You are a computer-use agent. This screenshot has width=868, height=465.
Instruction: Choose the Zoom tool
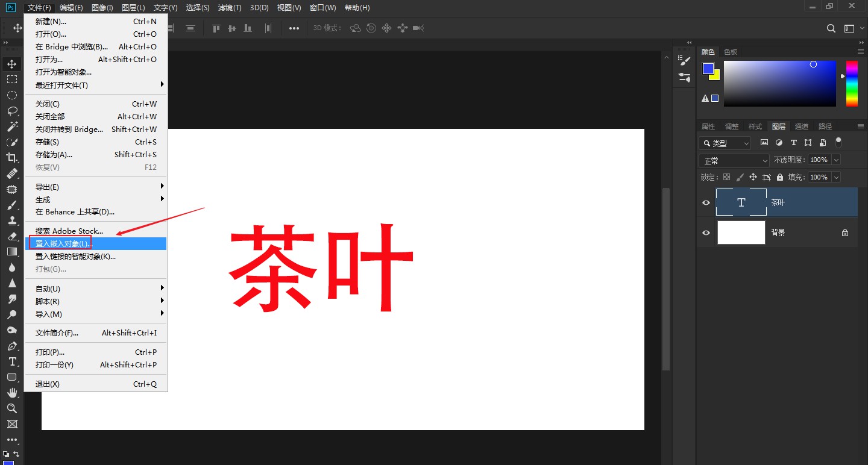point(13,408)
